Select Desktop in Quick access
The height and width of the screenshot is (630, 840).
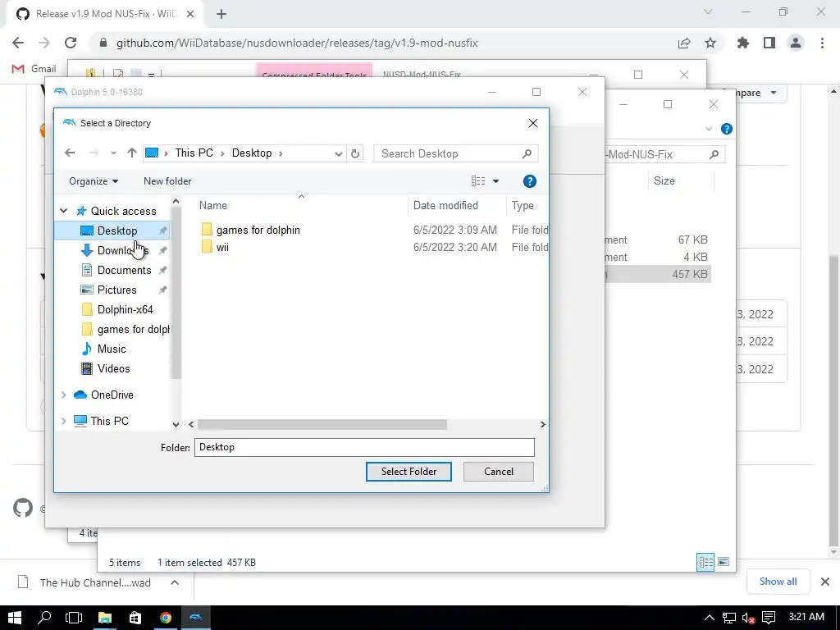116,231
